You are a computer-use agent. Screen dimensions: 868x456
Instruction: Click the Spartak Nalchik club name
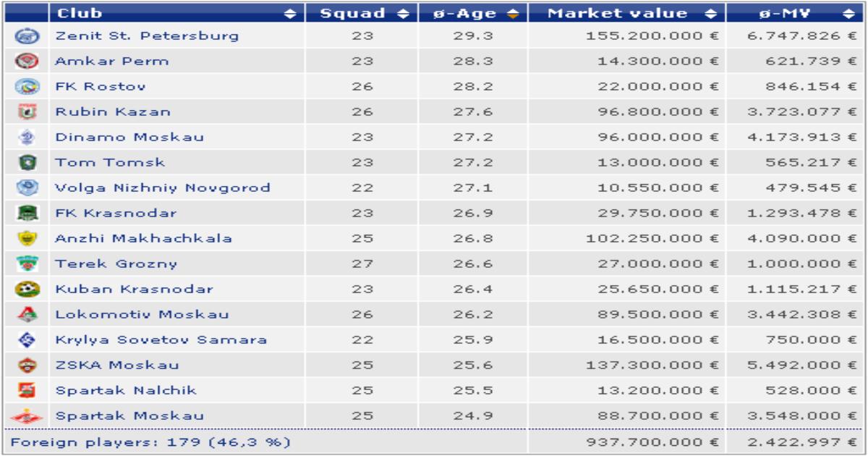pos(126,391)
